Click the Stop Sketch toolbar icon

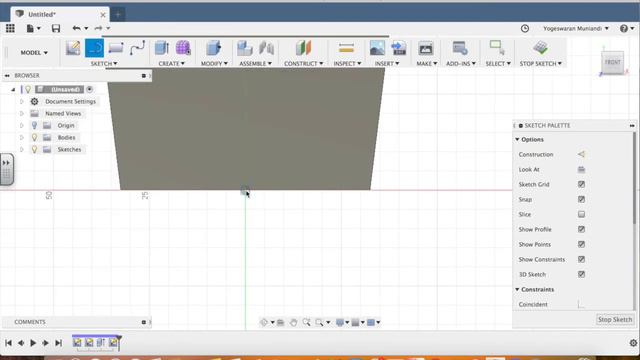click(540, 48)
